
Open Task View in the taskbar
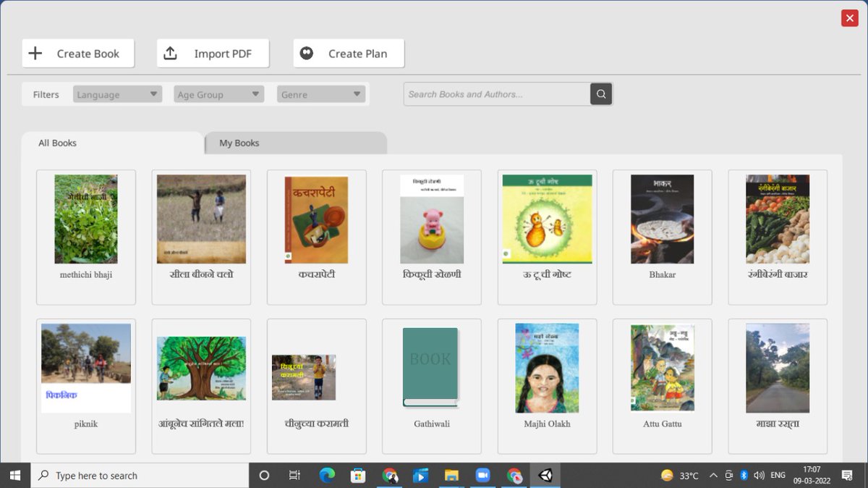pos(294,476)
